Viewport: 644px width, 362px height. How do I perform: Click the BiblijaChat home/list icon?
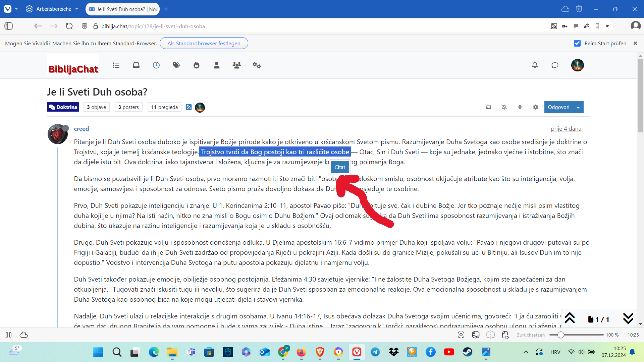point(116,65)
